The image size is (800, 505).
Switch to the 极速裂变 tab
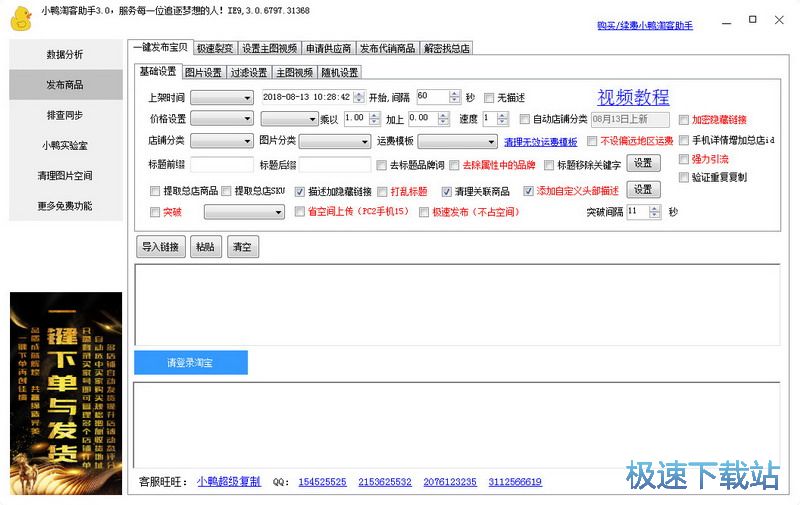pos(214,48)
